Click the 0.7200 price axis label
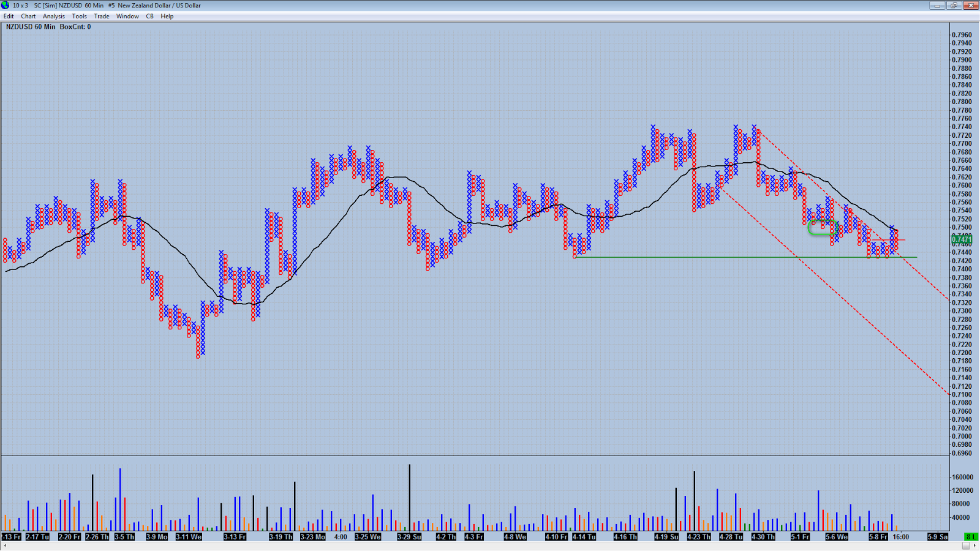 (x=962, y=353)
